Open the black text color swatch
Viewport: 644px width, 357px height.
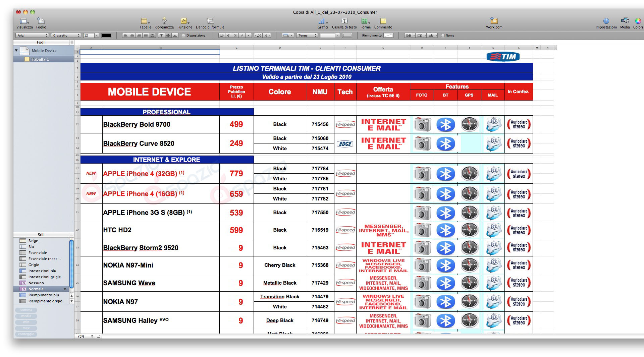click(106, 35)
